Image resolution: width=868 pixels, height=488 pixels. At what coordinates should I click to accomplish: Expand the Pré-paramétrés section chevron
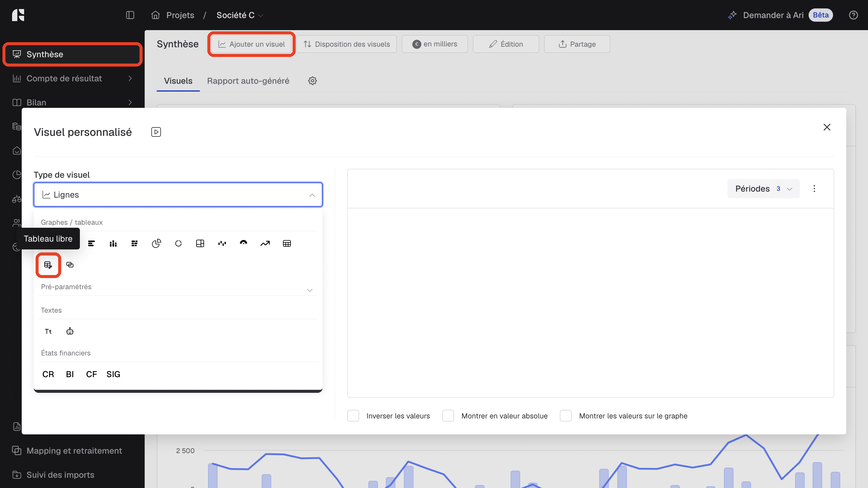pos(310,290)
